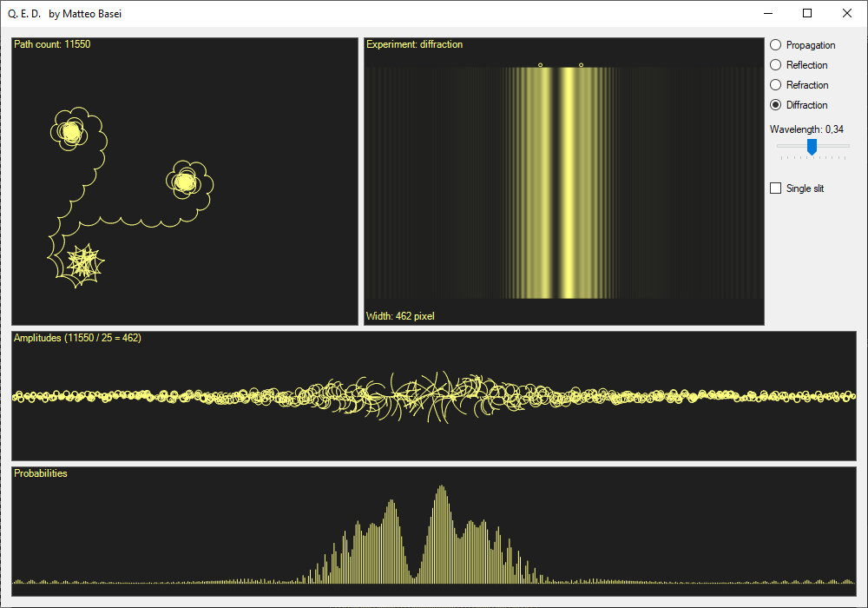The image size is (868, 608).
Task: Click the Q. E. D. by Matteo Basei title
Action: [x=65, y=14]
